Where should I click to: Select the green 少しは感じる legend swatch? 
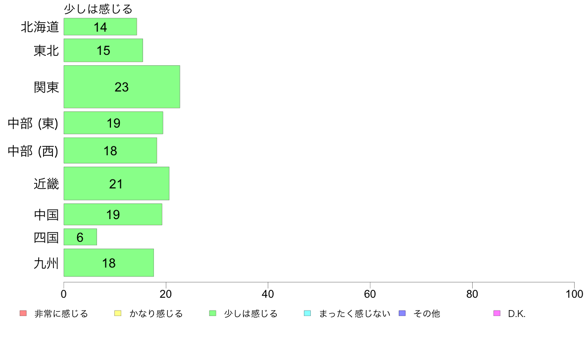click(x=213, y=313)
